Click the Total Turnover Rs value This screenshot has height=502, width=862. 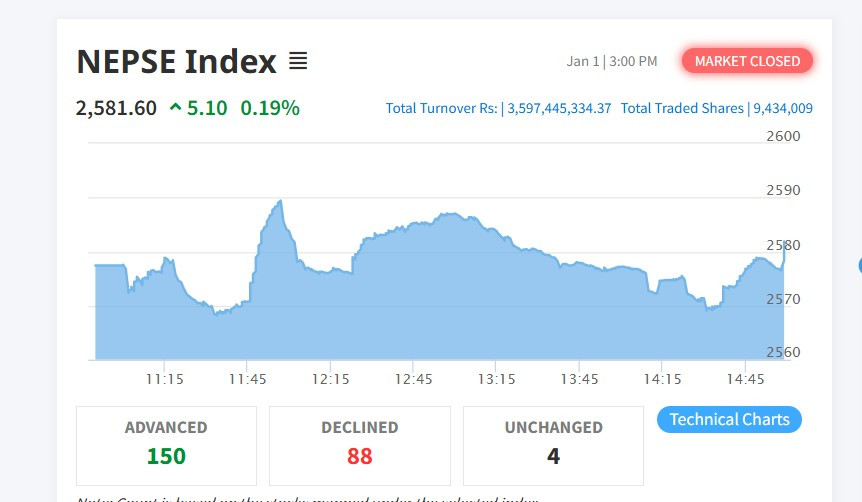pyautogui.click(x=559, y=108)
